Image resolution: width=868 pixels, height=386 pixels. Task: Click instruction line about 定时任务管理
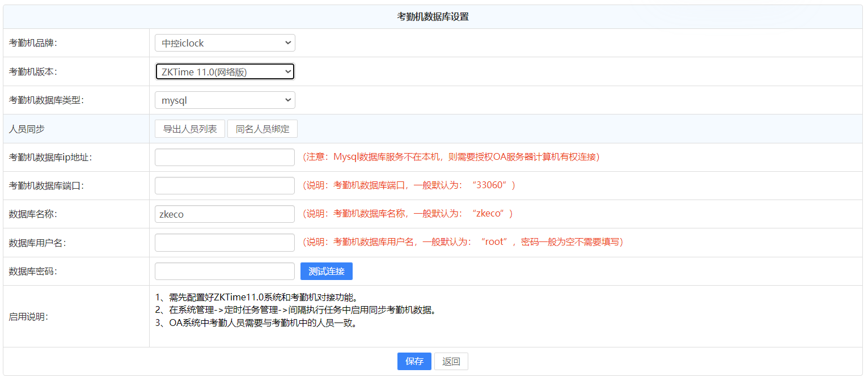pyautogui.click(x=295, y=310)
